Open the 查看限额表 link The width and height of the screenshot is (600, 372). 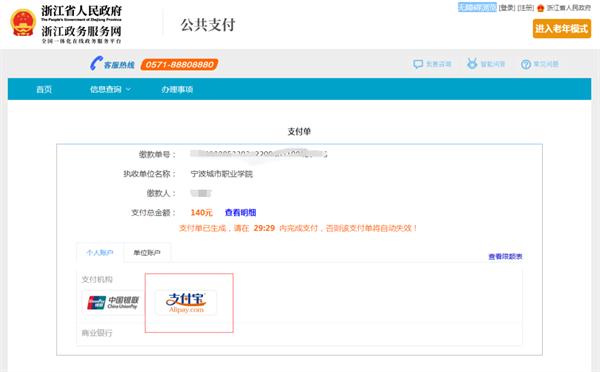pyautogui.click(x=505, y=257)
